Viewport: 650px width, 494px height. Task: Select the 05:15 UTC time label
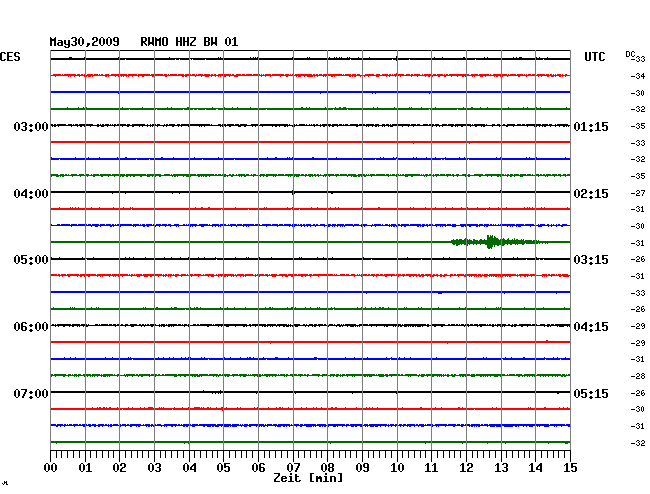point(591,393)
